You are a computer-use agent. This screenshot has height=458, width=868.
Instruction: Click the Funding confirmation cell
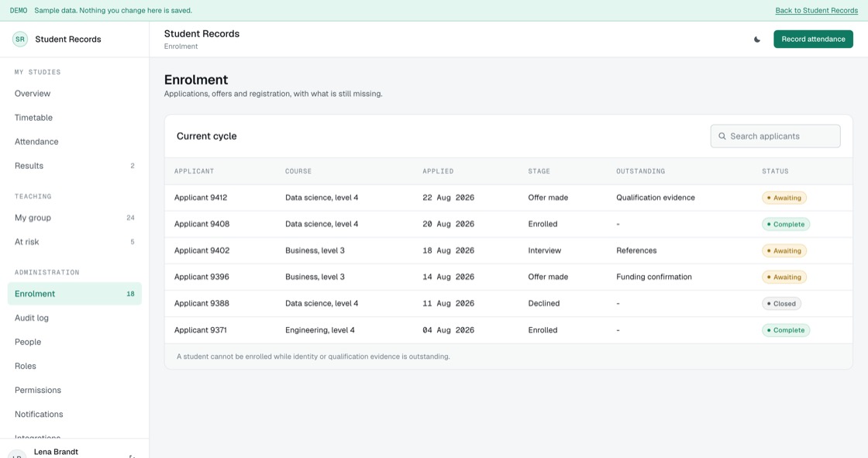[654, 277]
